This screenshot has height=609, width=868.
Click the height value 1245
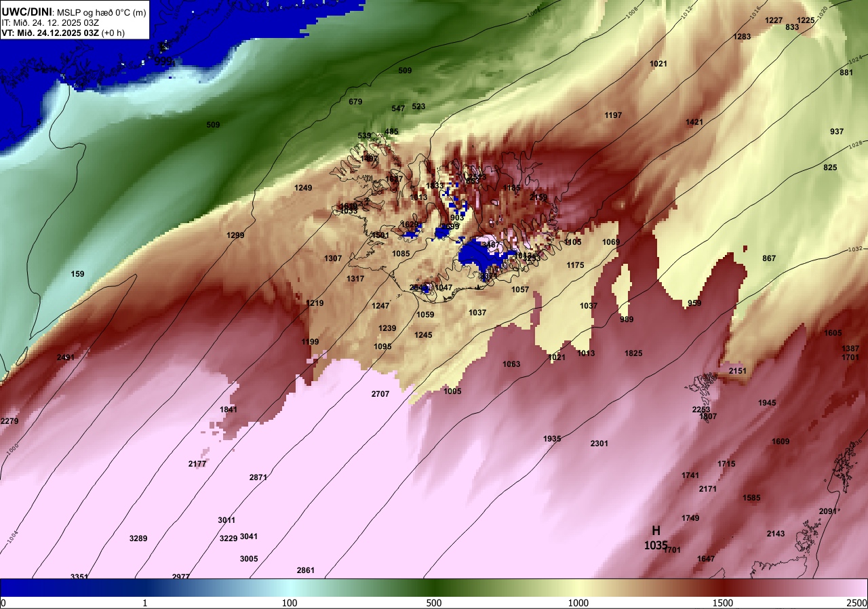tap(423, 335)
